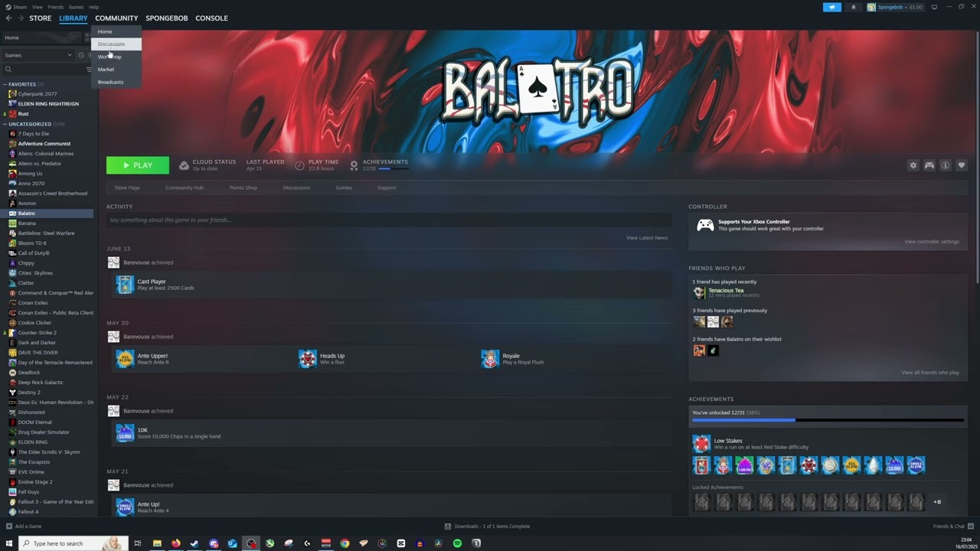
Task: Expand the +8 locked achievements
Action: point(937,502)
